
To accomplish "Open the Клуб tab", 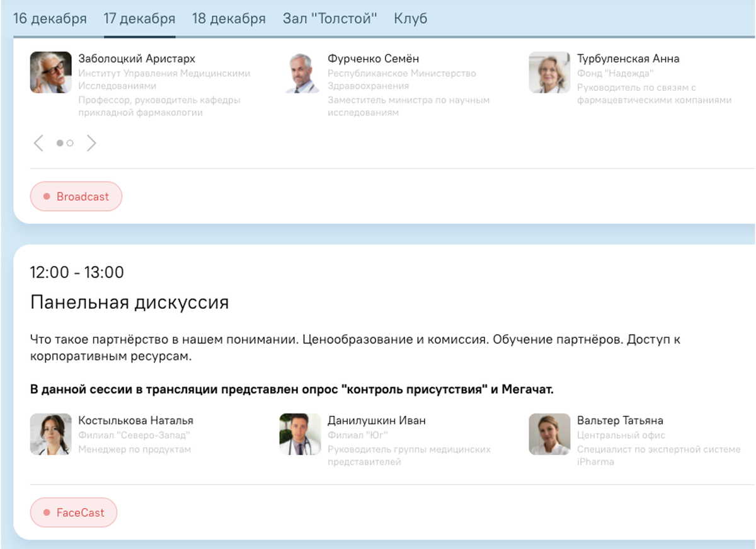I will [x=411, y=18].
